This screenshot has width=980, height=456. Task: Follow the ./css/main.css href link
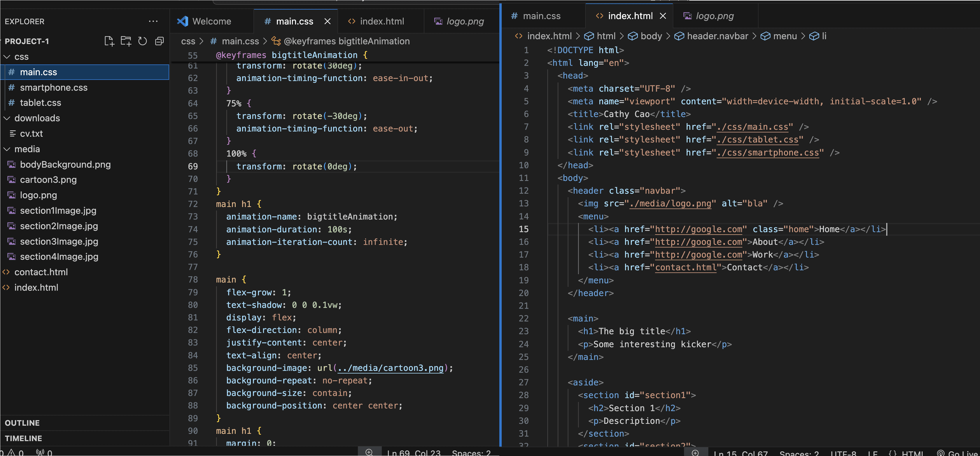pos(752,127)
